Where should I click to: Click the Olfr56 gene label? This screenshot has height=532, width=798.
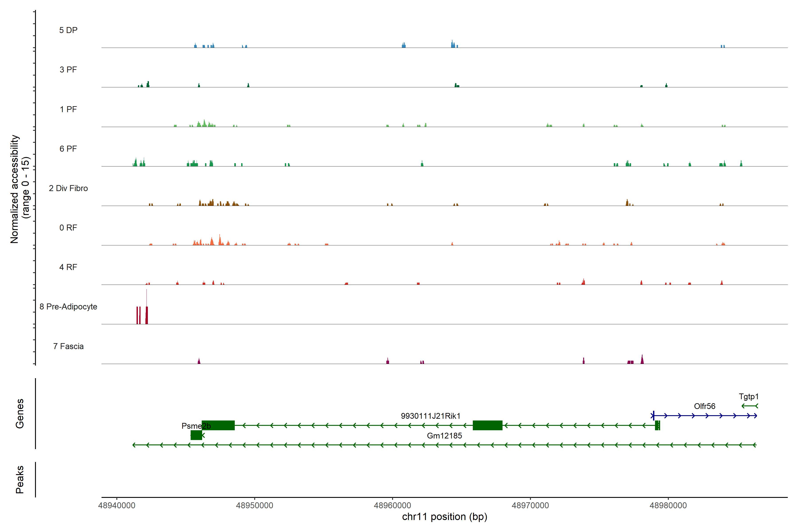click(x=704, y=406)
